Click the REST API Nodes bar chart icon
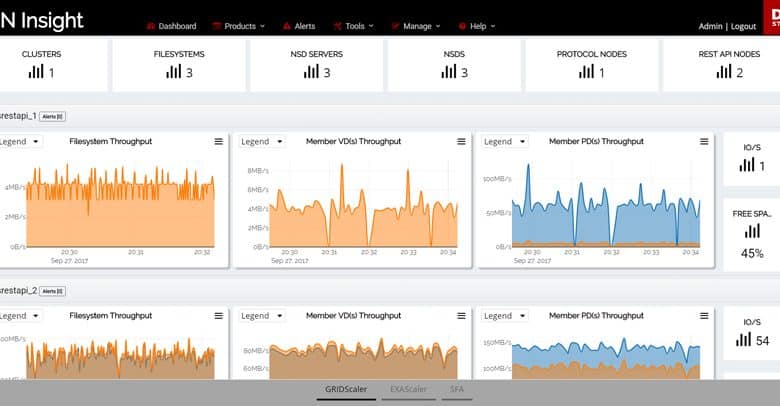Image resolution: width=780 pixels, height=406 pixels. tap(724, 72)
